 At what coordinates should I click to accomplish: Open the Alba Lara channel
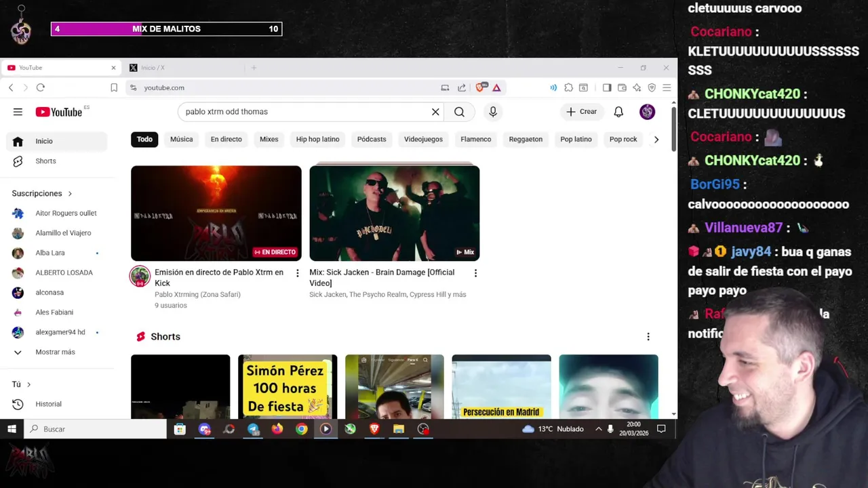click(x=57, y=253)
